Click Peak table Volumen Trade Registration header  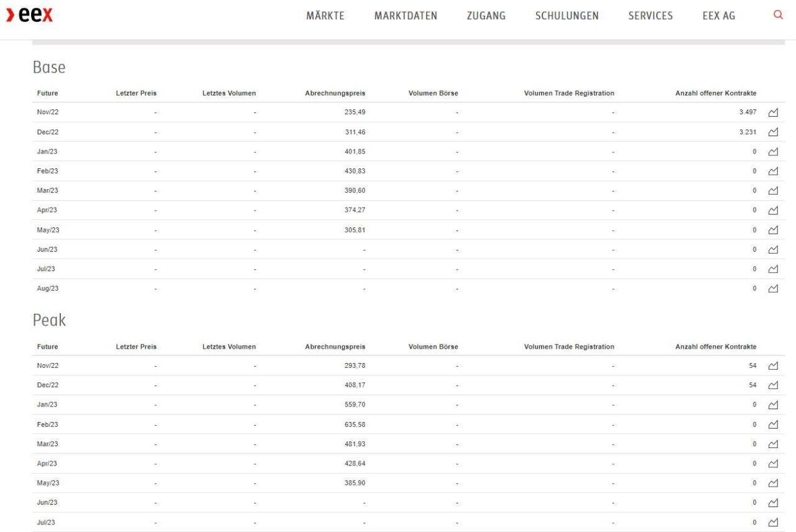click(569, 347)
